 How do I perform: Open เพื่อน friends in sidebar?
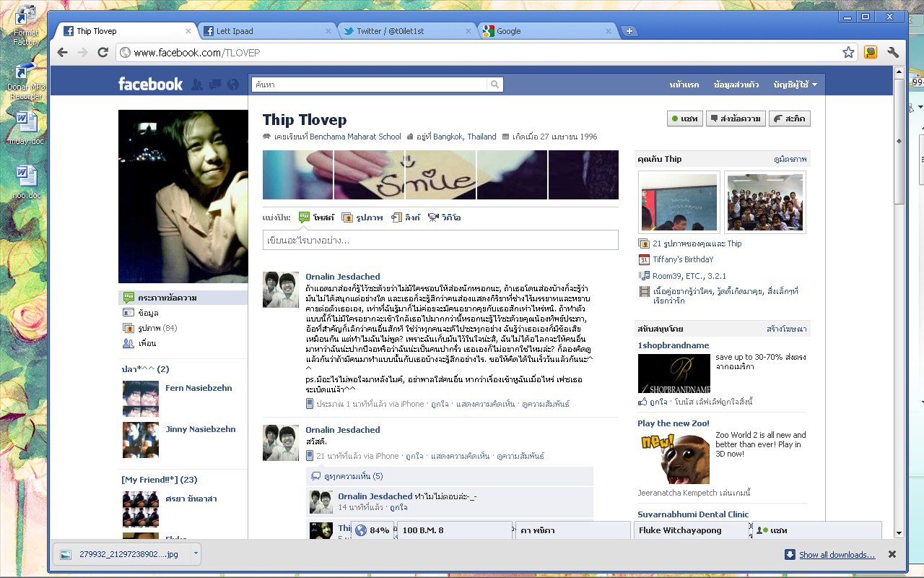click(x=147, y=343)
